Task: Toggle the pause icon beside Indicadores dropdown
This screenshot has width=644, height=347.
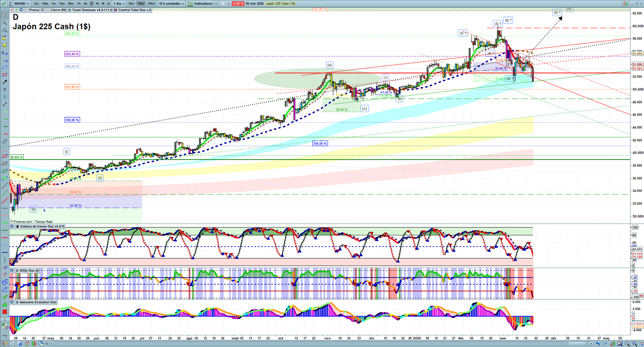Action: 223,4
